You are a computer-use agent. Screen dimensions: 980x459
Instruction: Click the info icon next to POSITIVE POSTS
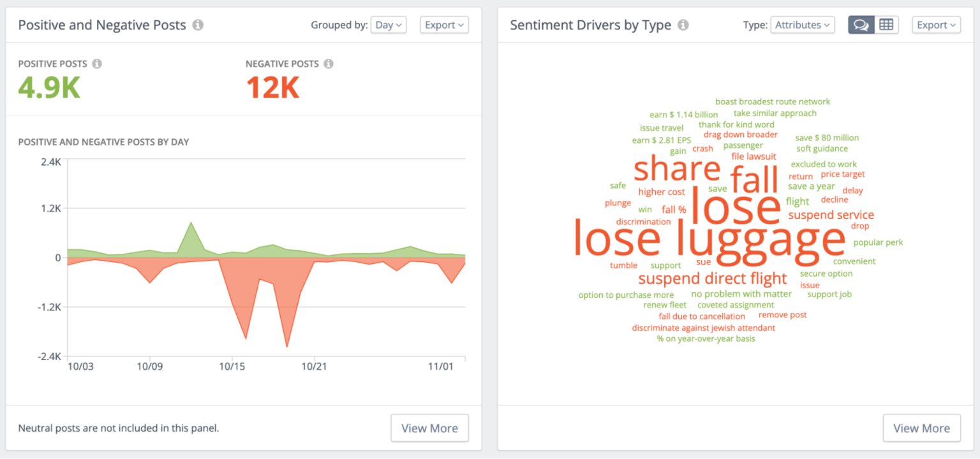(97, 64)
